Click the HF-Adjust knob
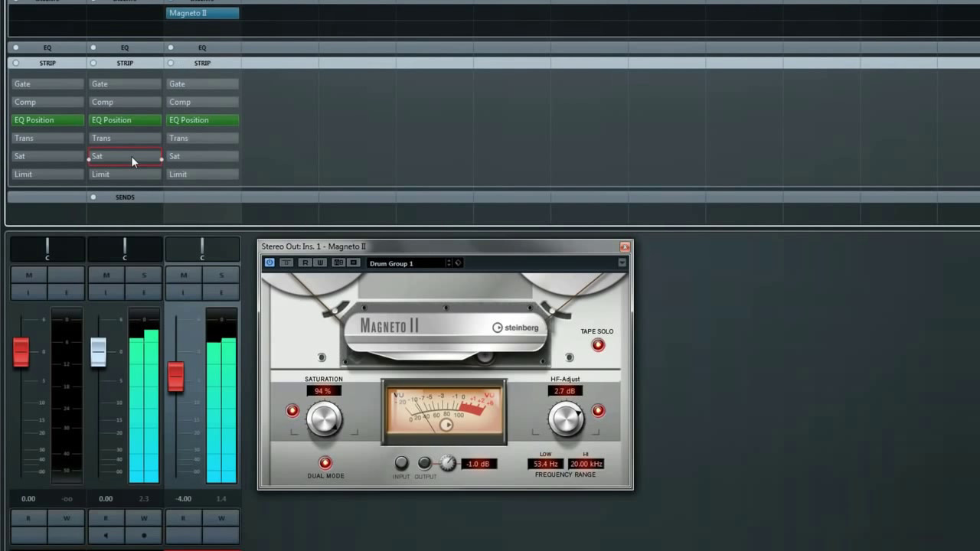The width and height of the screenshot is (980, 551). [566, 419]
